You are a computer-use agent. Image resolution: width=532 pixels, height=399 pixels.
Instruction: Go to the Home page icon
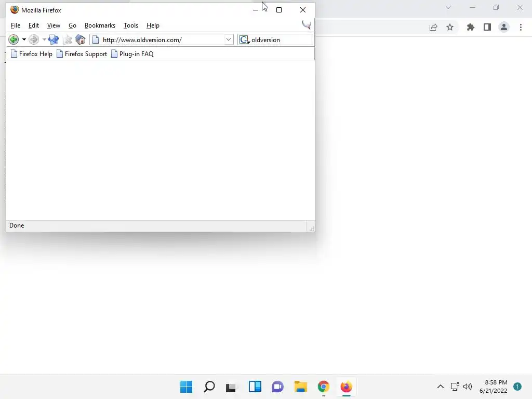(x=81, y=39)
